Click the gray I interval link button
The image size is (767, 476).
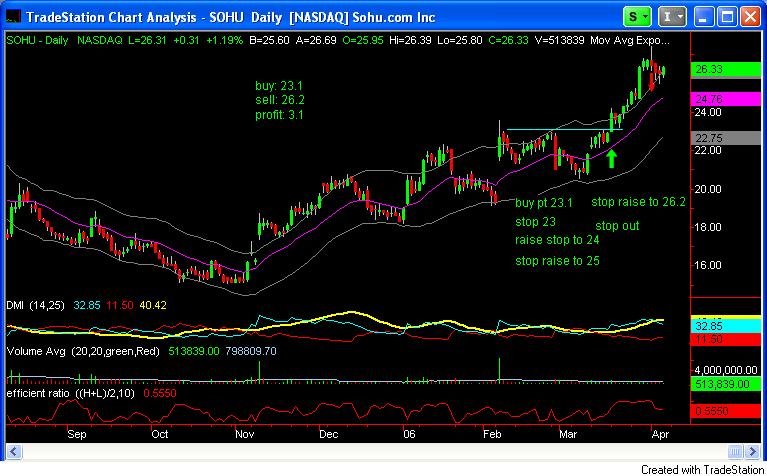click(x=672, y=17)
